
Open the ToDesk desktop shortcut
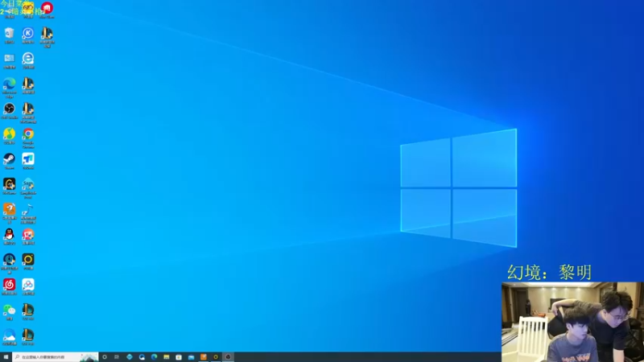click(x=28, y=161)
